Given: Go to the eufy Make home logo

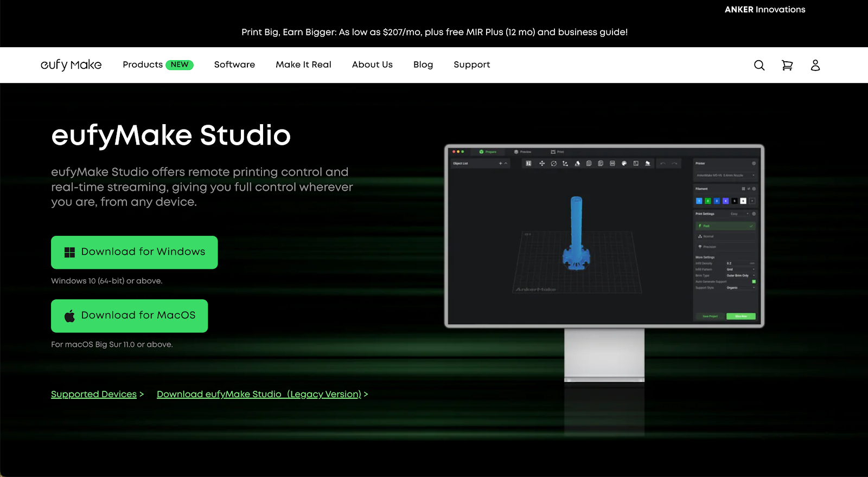Looking at the screenshot, I should 71,65.
